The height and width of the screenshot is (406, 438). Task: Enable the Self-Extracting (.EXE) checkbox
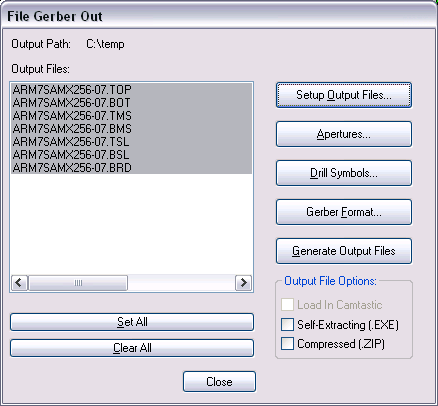coord(287,324)
